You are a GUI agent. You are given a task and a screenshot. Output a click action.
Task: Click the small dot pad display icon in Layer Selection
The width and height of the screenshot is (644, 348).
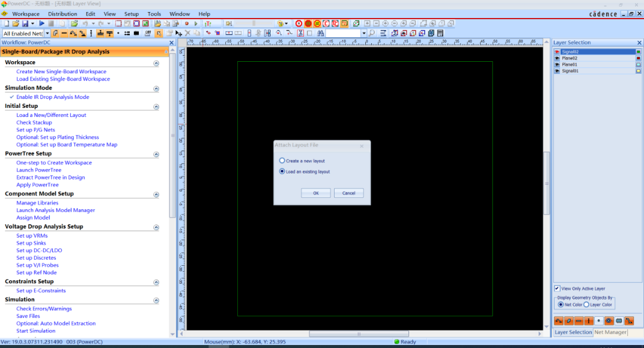click(599, 321)
